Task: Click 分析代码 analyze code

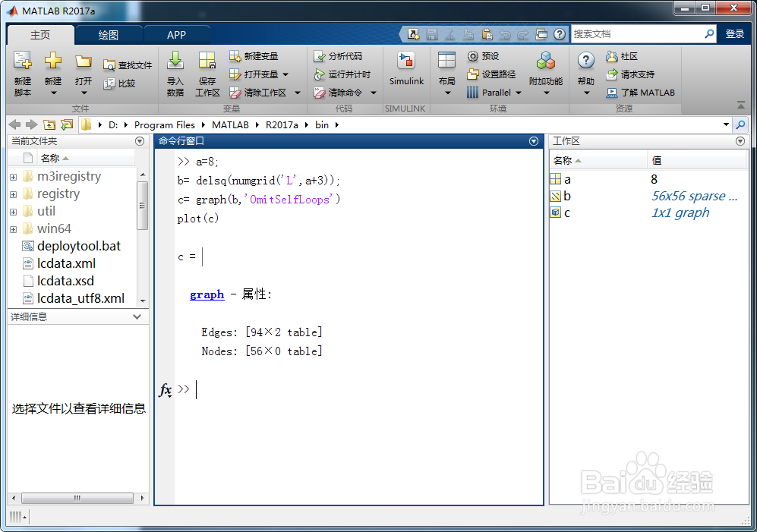Action: 338,56
